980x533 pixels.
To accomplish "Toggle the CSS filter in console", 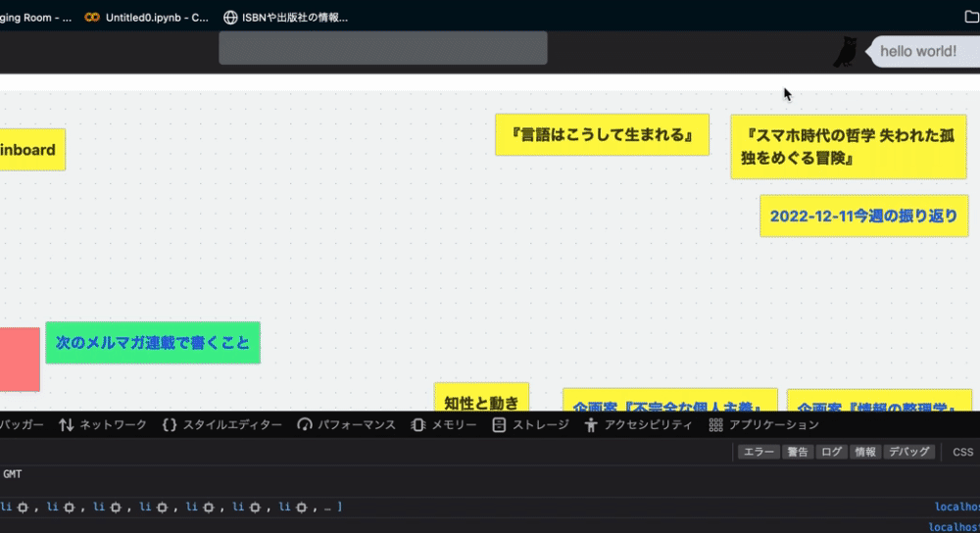I will (x=962, y=452).
